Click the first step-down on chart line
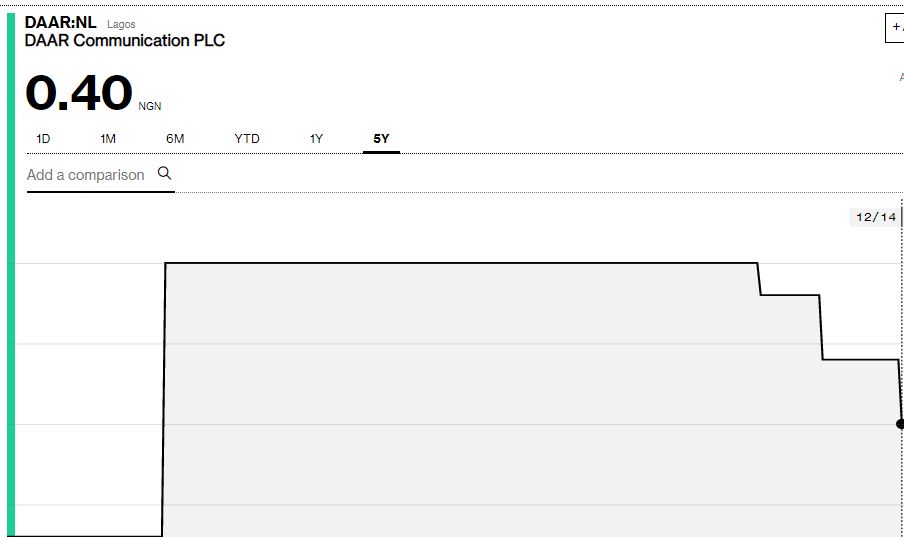This screenshot has width=904, height=537. (x=760, y=280)
